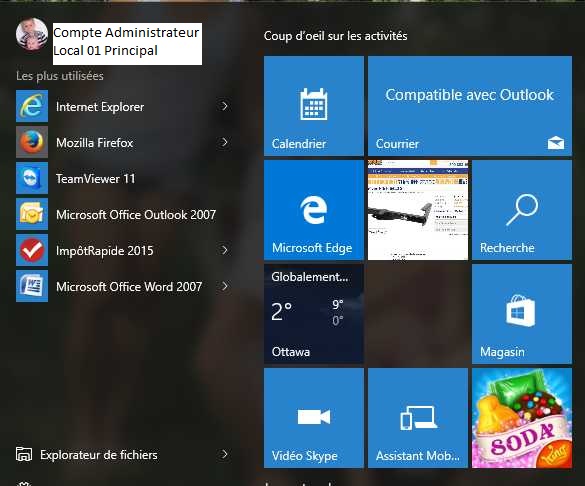
Task: Open the Recherche search tile
Action: (x=522, y=210)
